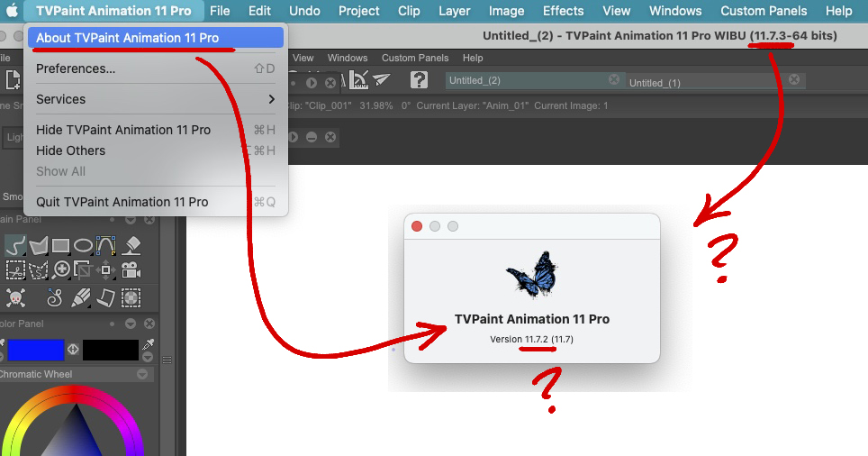Close the Main Panel

[x=149, y=220]
